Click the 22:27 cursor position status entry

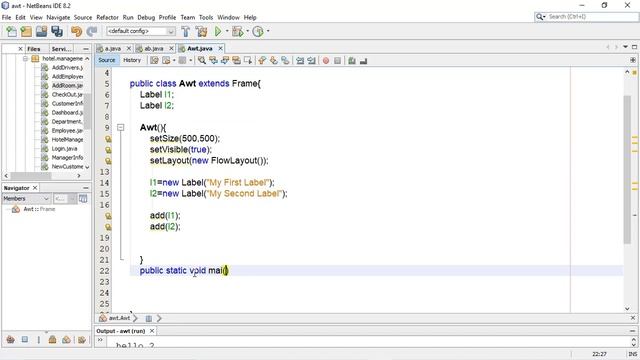(599, 354)
